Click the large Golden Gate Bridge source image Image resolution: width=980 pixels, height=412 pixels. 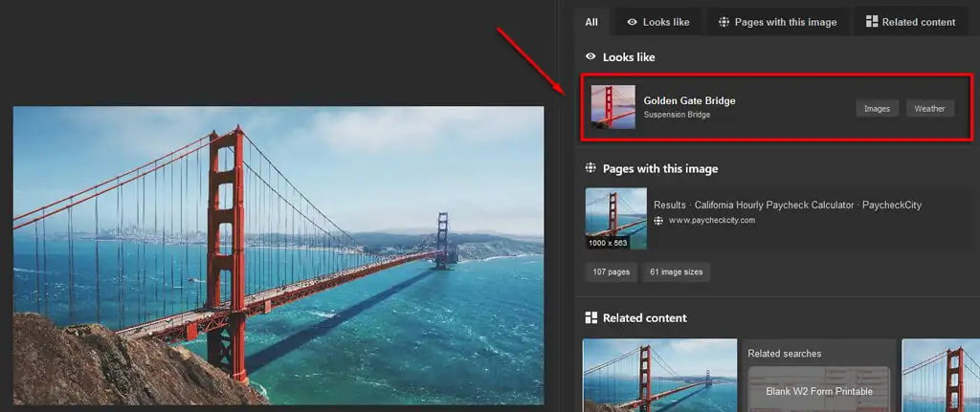click(x=278, y=255)
